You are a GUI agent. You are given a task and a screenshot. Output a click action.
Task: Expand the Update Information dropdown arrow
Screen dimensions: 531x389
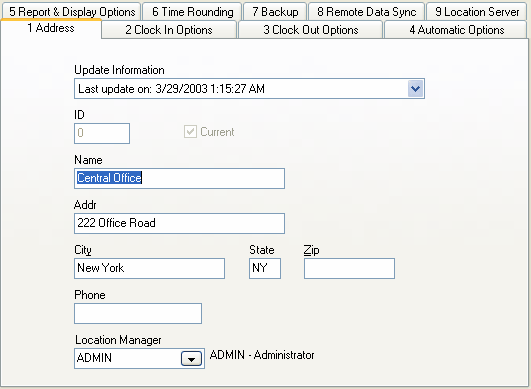click(416, 89)
